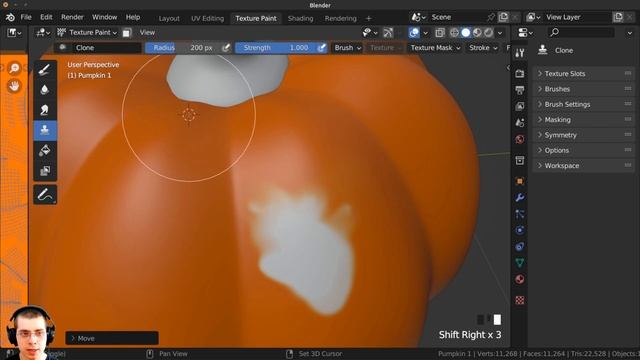Select the Fill bucket tool
Image resolution: width=640 pixels, height=360 pixels.
pyautogui.click(x=45, y=151)
